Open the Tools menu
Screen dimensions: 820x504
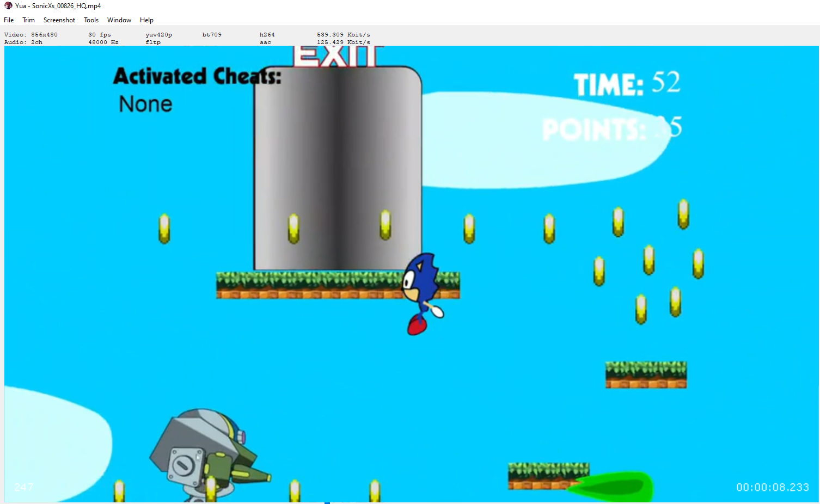coord(91,20)
